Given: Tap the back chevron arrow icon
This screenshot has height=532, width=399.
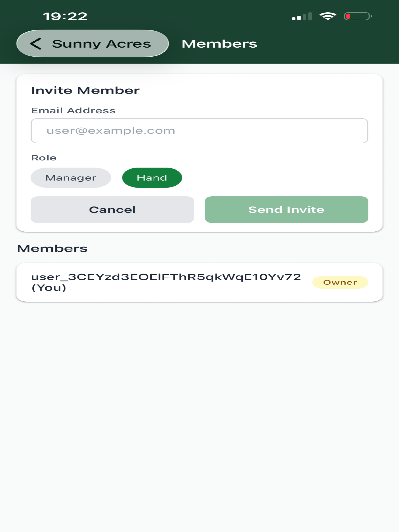Looking at the screenshot, I should 36,44.
